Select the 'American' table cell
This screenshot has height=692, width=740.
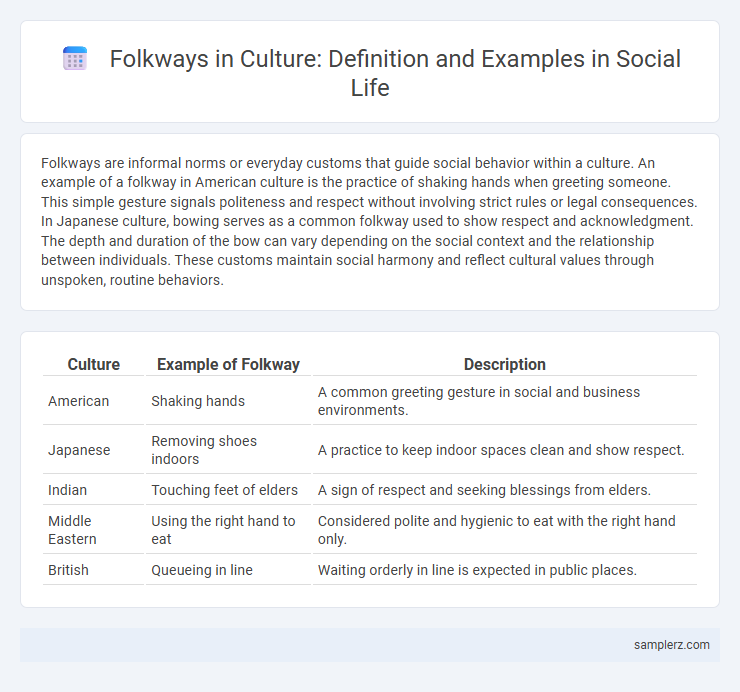[93, 401]
